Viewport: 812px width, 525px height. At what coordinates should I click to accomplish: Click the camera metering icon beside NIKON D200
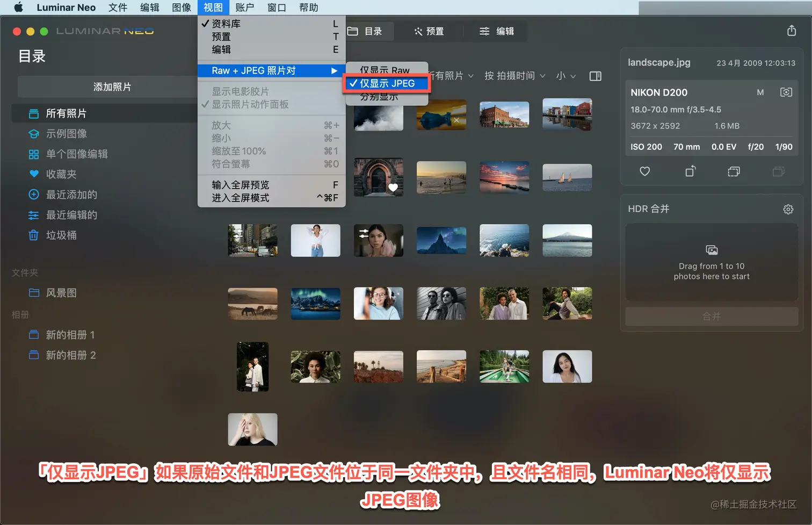[x=786, y=92]
